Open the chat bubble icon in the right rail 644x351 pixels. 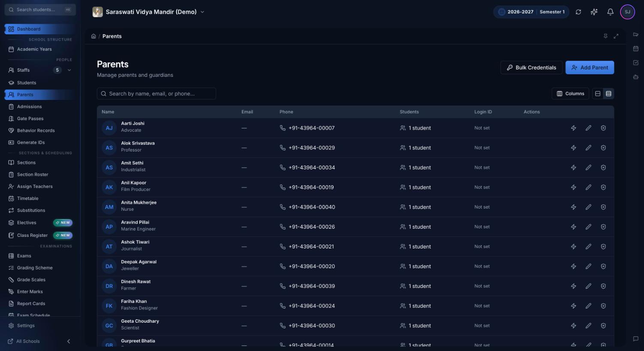point(635,339)
